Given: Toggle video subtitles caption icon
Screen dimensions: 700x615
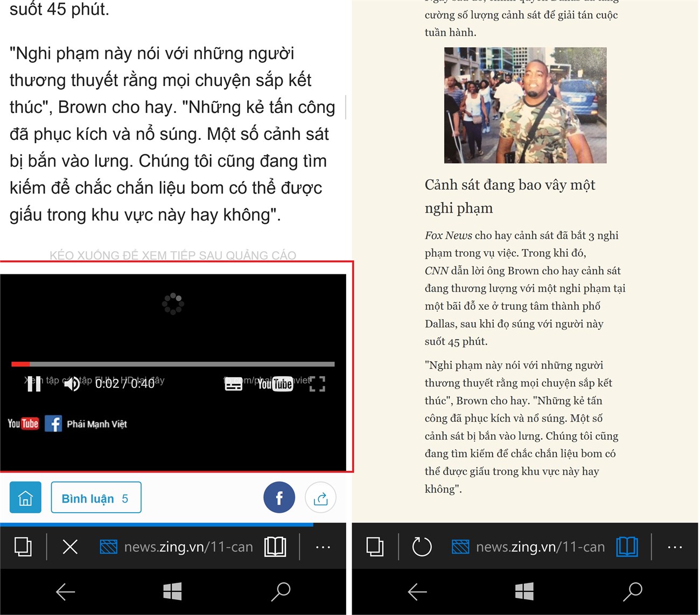Looking at the screenshot, I should (233, 384).
